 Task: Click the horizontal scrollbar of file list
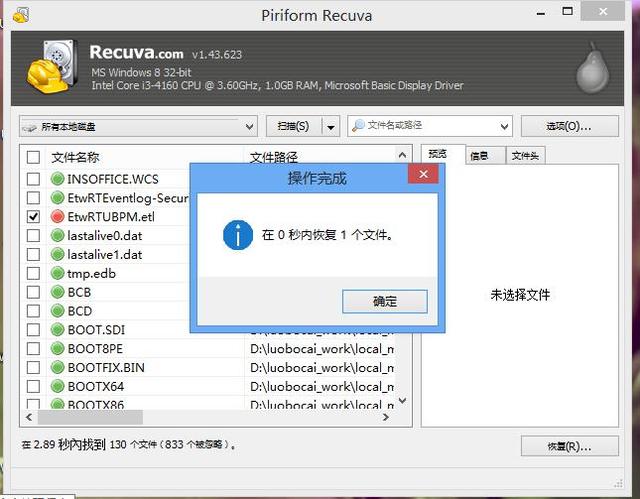200,417
